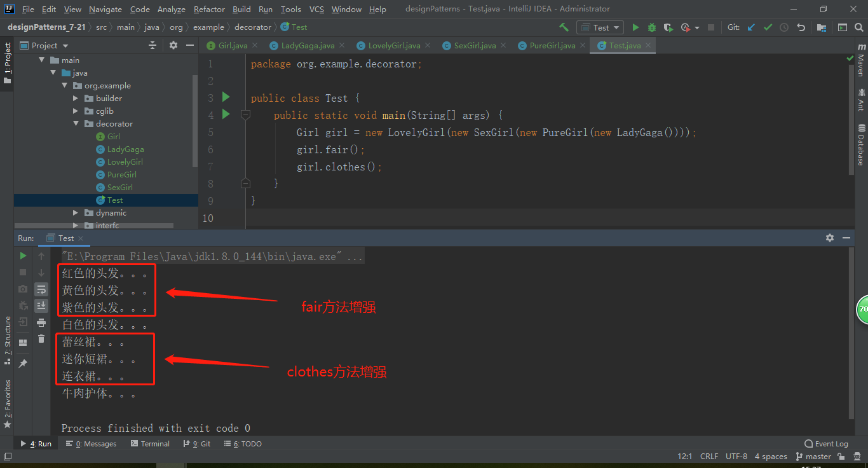Toggle the tool window bars icon at the bottom-left corner
This screenshot has width=868, height=468.
(7, 457)
